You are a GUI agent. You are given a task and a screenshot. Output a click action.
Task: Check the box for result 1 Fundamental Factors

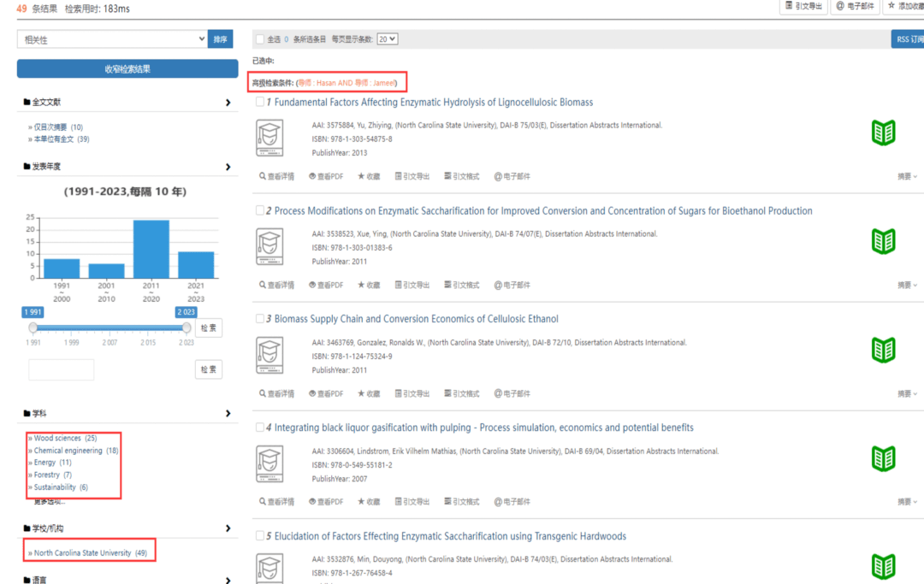[260, 102]
